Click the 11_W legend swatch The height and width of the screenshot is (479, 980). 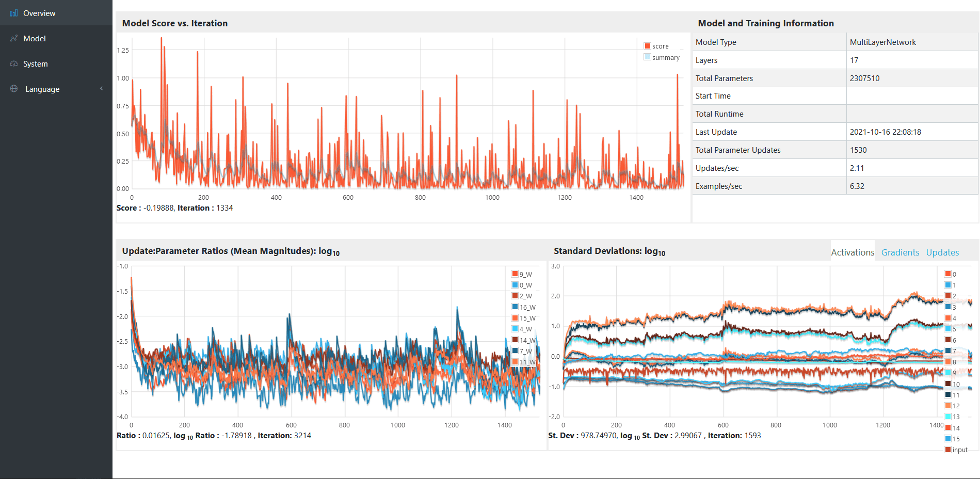click(515, 362)
